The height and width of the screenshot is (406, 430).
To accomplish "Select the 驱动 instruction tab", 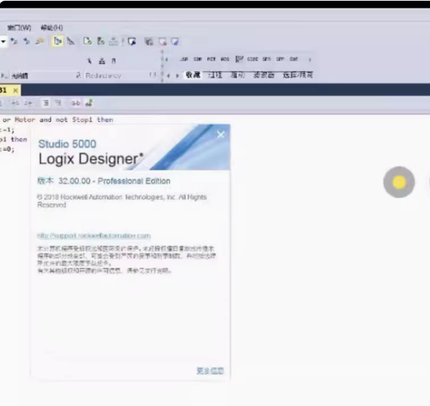I will (237, 75).
